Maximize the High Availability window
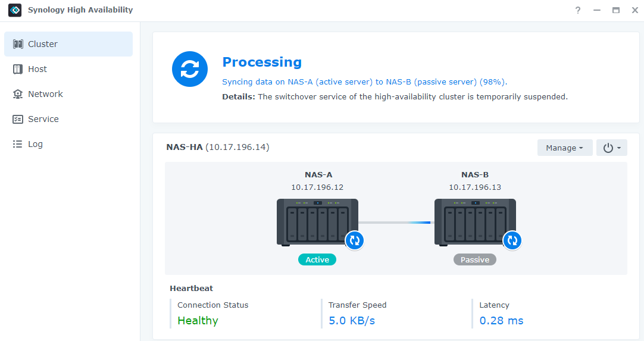Screen dimensions: 644x341 615,10
